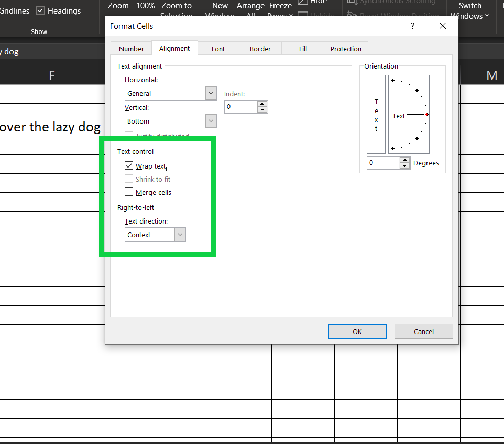Decrease the Indent value with down arrow
The height and width of the screenshot is (444, 504).
pyautogui.click(x=262, y=110)
